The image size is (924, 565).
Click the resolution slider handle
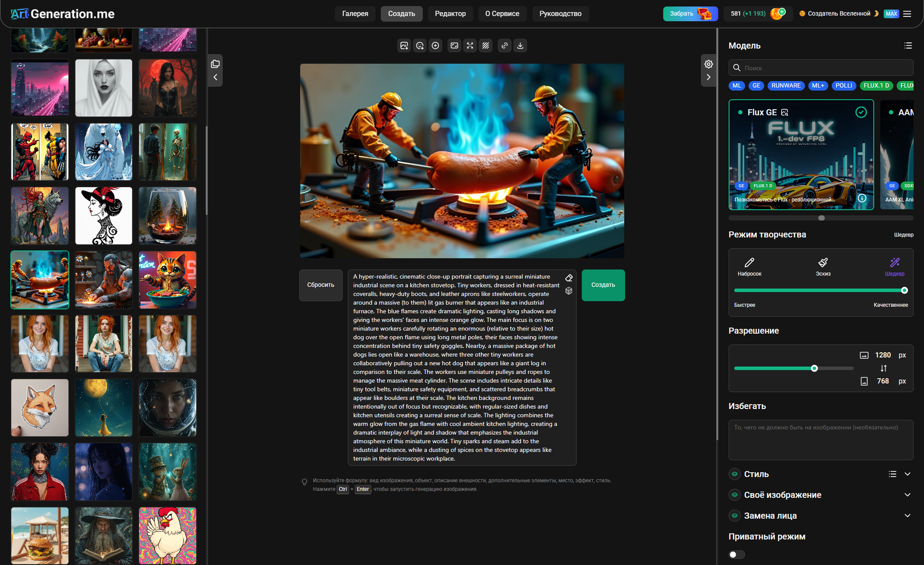[x=814, y=369]
